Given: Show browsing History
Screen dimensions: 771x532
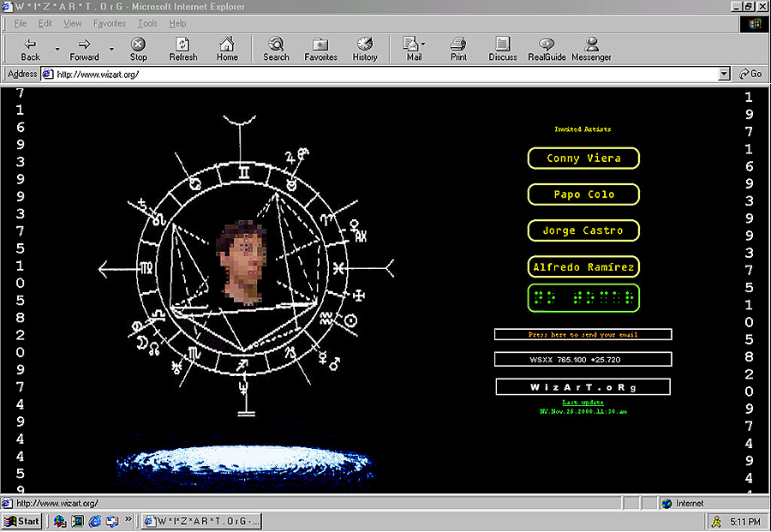Looking at the screenshot, I should 365,49.
